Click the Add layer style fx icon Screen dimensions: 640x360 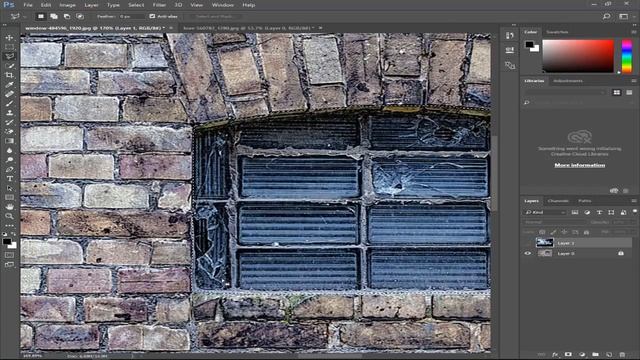tap(555, 355)
